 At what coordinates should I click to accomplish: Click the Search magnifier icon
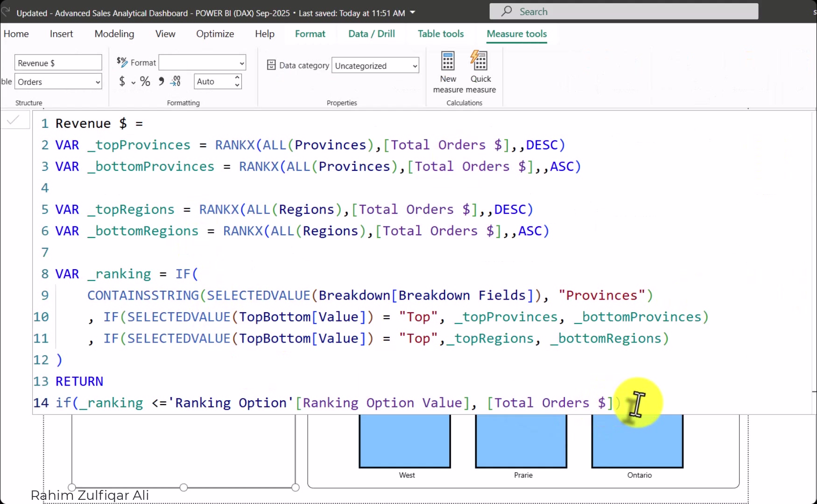point(507,11)
